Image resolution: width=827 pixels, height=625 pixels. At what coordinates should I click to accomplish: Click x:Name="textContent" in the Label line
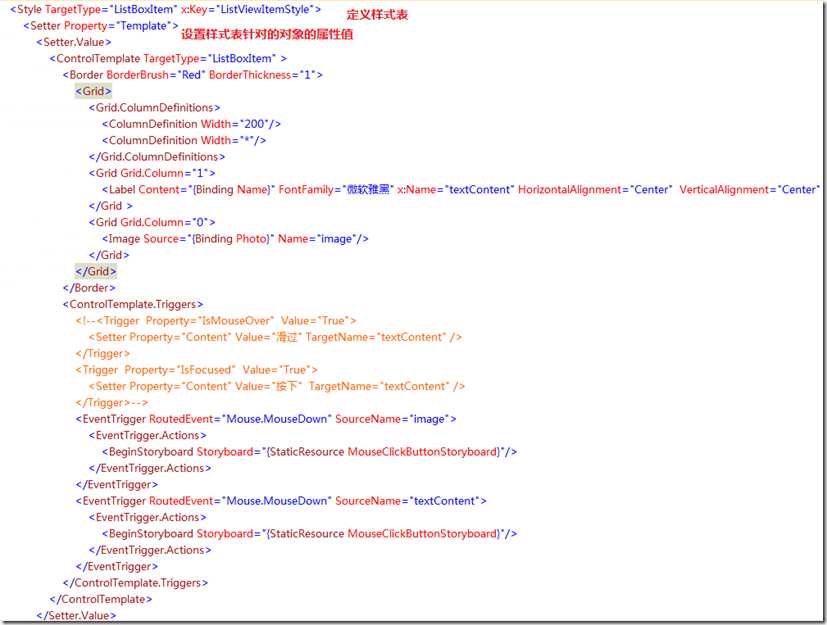456,189
